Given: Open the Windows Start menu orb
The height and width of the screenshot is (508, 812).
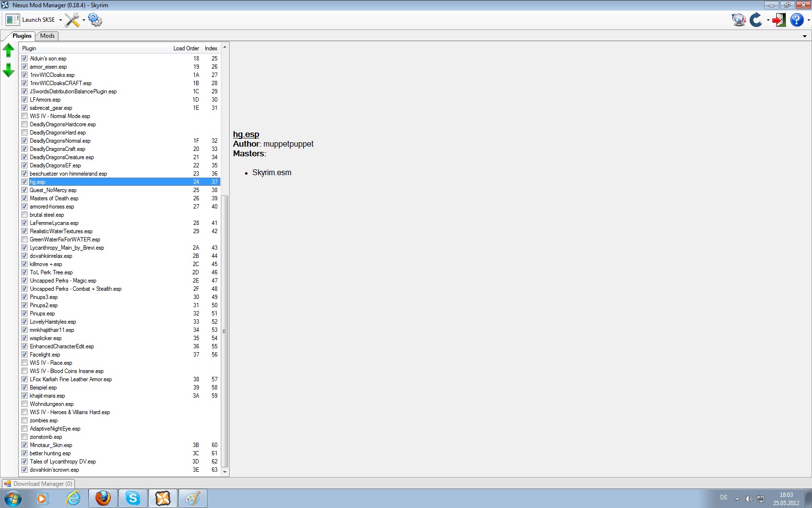Looking at the screenshot, I should [13, 498].
